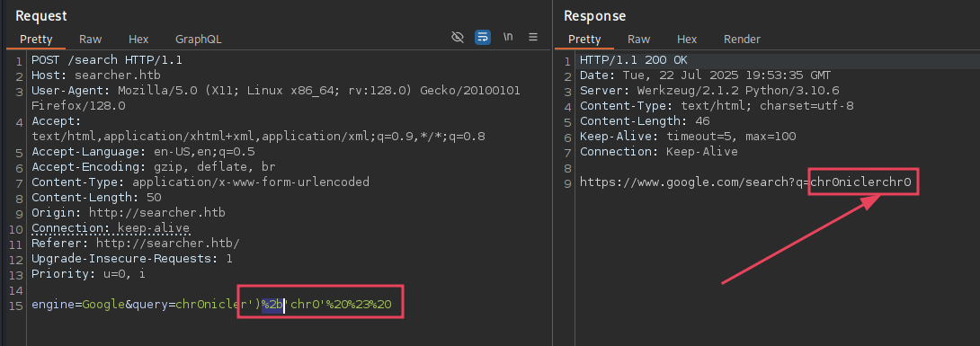The height and width of the screenshot is (346, 980).
Task: Click the Content-Length: 50 header
Action: pyautogui.click(x=96, y=198)
